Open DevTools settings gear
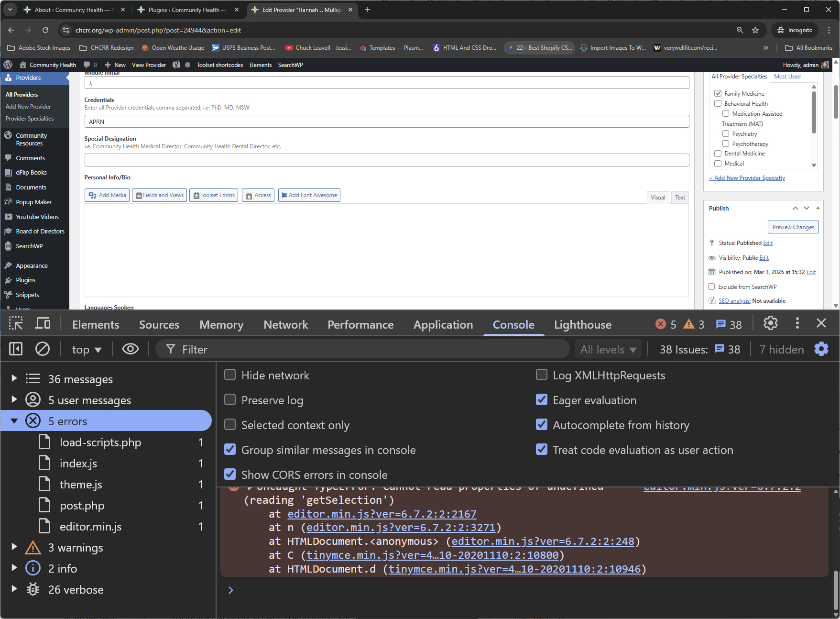840x619 pixels. pyautogui.click(x=770, y=323)
